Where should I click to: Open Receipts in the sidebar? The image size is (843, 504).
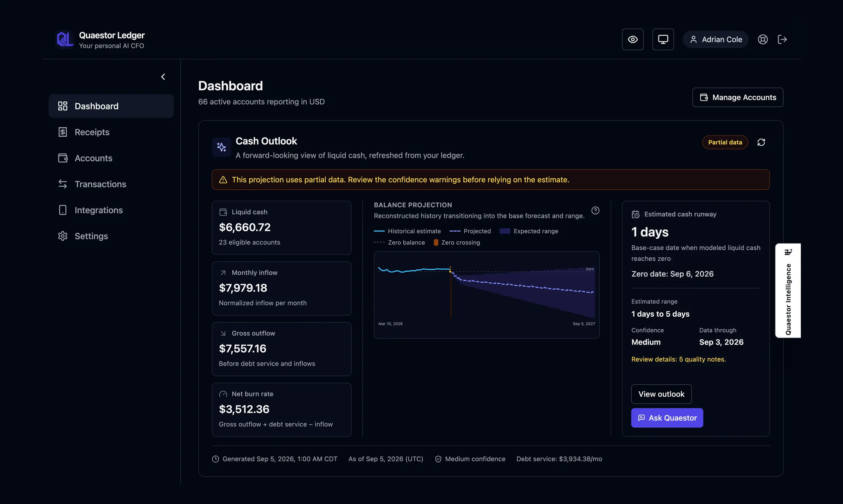[111, 132]
